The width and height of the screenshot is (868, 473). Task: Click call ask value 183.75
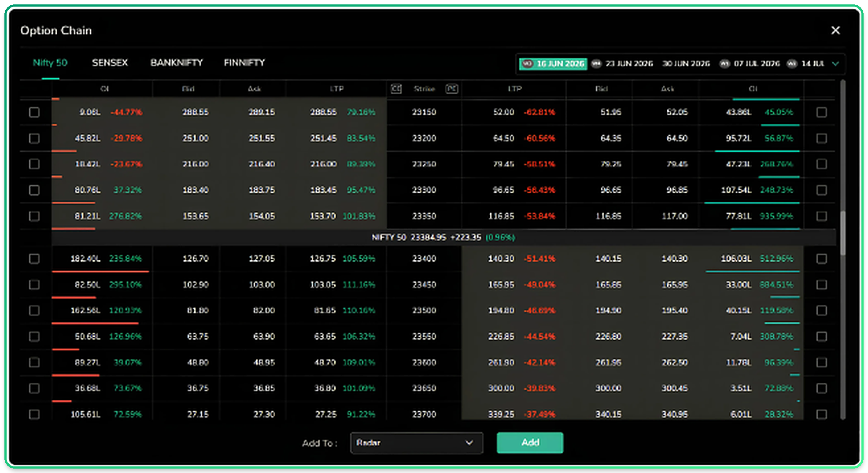coord(262,190)
